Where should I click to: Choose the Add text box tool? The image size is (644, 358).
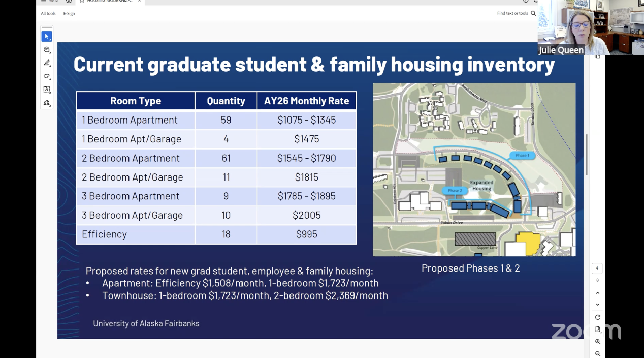point(47,89)
